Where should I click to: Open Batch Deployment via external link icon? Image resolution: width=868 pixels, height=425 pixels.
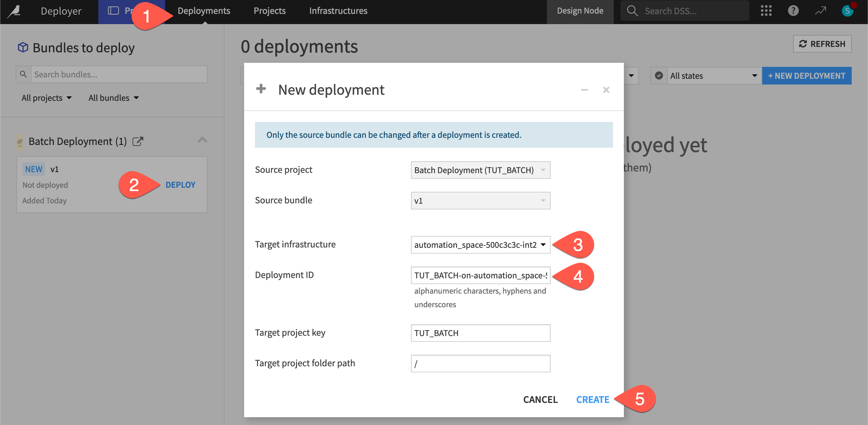[138, 142]
